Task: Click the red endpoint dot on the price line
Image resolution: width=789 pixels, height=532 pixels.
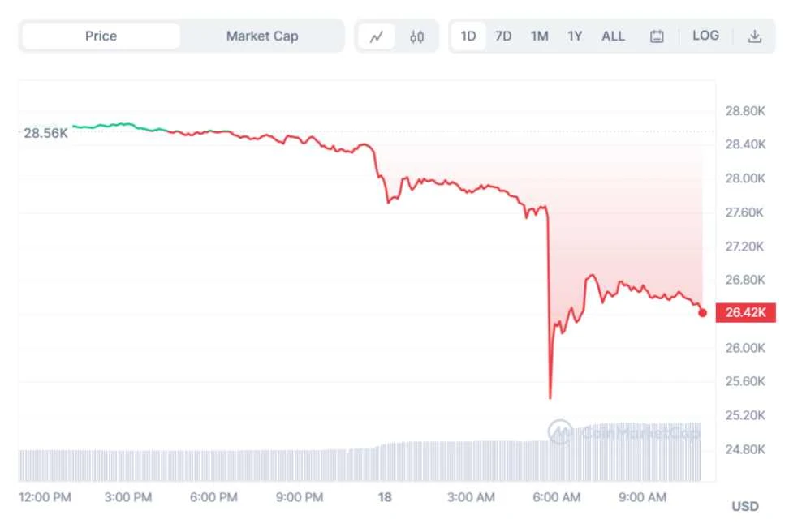Action: (x=702, y=313)
